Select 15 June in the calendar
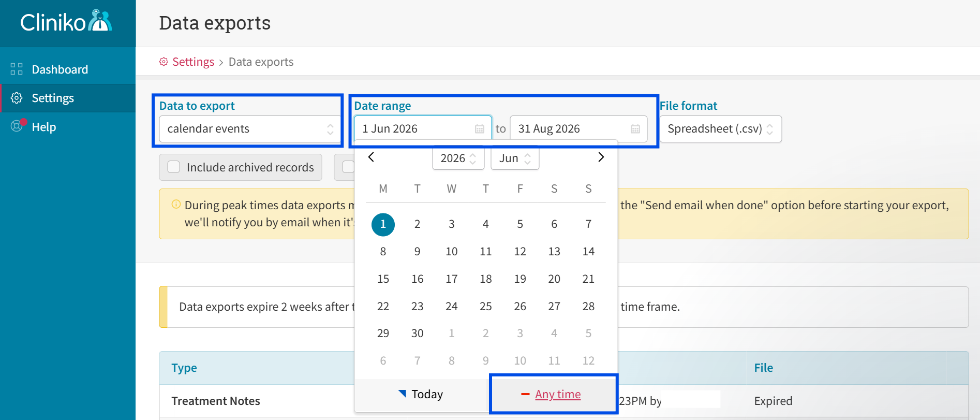Image resolution: width=980 pixels, height=420 pixels. [x=383, y=279]
